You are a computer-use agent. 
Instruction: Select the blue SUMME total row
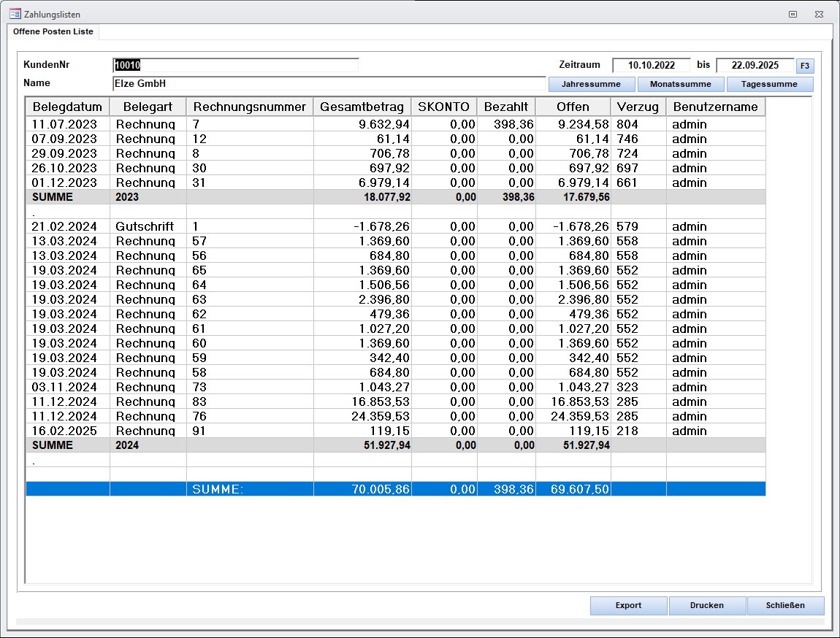pyautogui.click(x=394, y=489)
